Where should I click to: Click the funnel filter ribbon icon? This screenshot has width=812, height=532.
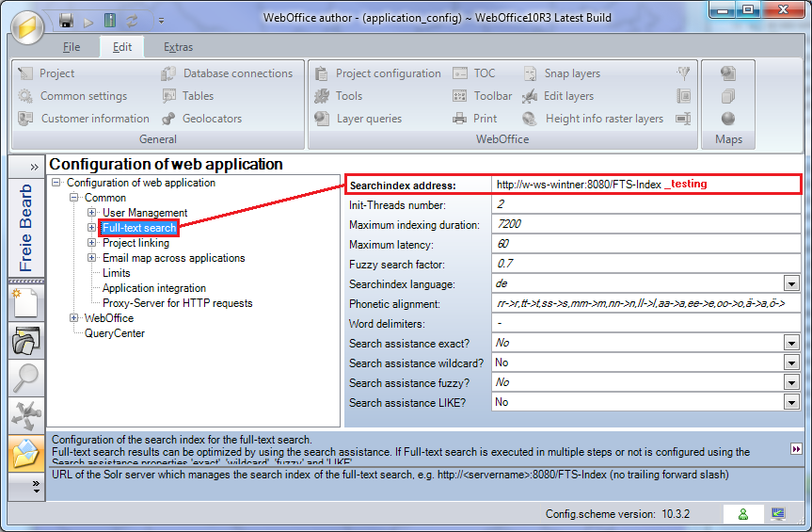[x=684, y=73]
